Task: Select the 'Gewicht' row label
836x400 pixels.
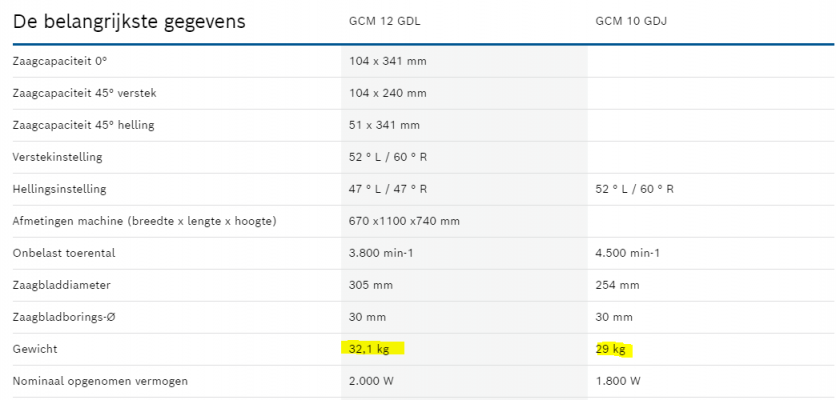Action: [x=35, y=349]
